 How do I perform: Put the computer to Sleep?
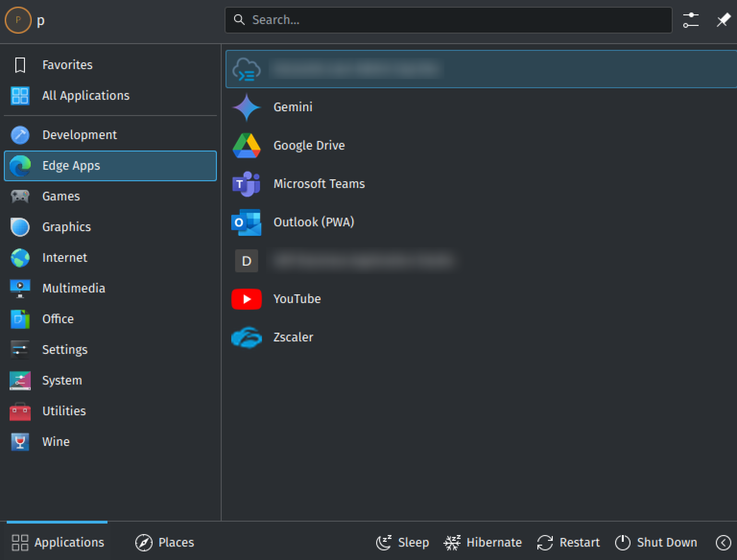(x=403, y=542)
